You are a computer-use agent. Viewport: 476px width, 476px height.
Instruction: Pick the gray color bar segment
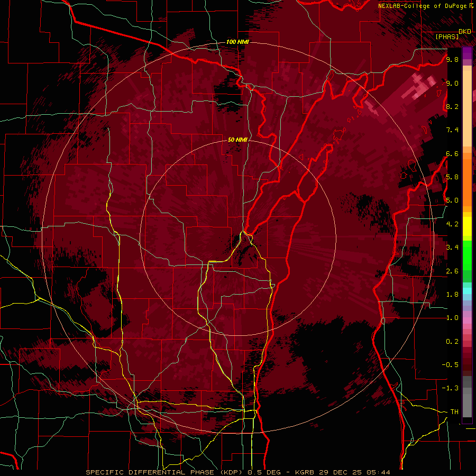pos(467,396)
